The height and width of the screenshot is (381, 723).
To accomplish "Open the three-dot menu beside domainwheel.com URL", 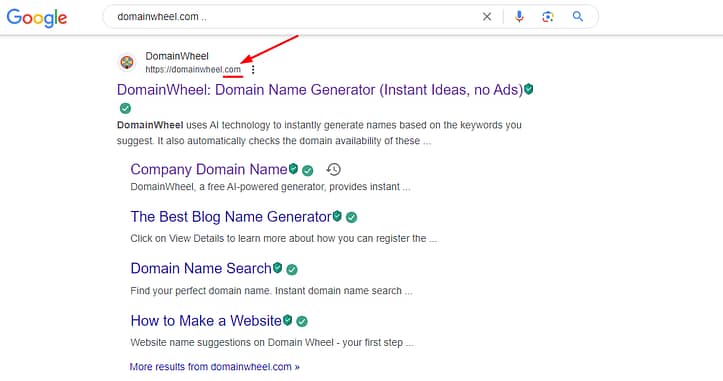I will pos(253,70).
